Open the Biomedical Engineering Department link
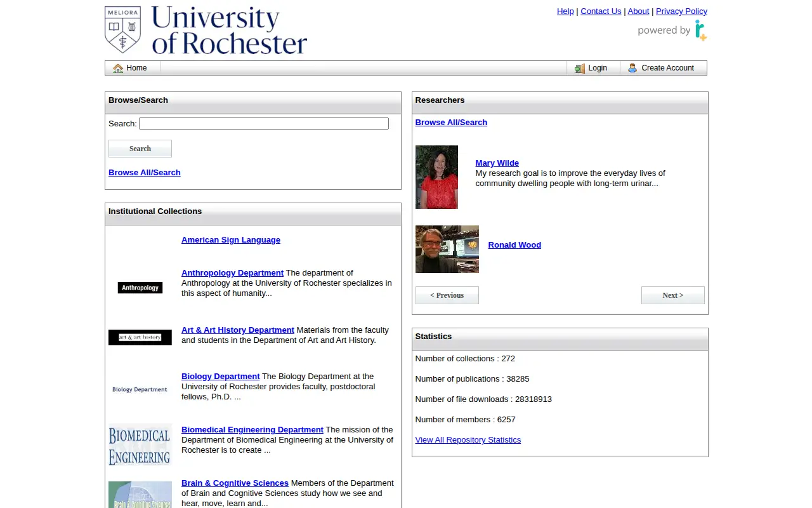The image size is (812, 508). 252,430
